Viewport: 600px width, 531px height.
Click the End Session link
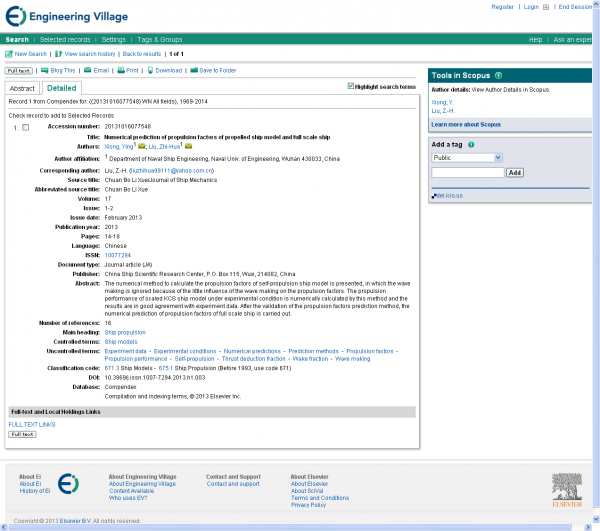pyautogui.click(x=575, y=7)
